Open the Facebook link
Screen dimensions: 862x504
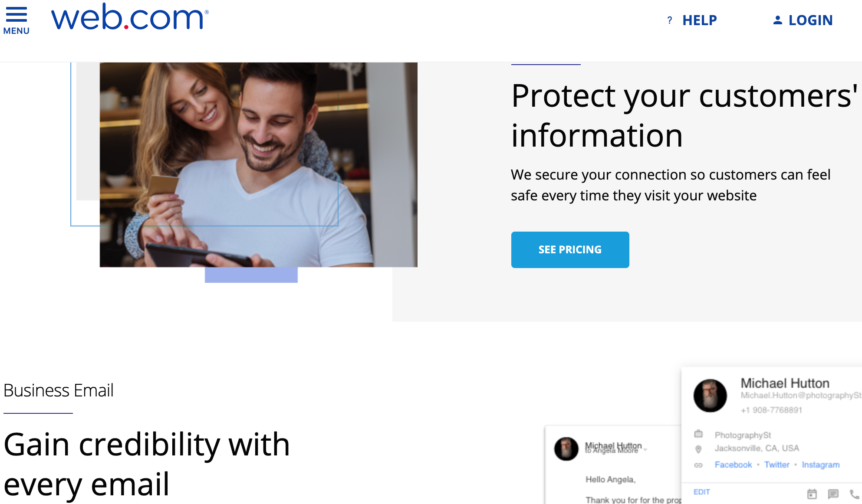click(x=733, y=465)
